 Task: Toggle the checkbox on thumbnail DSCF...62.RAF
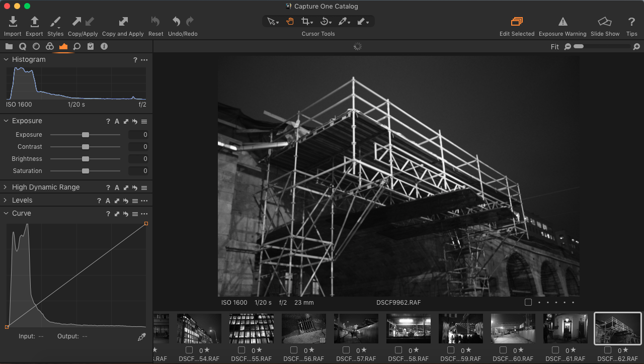(607, 350)
